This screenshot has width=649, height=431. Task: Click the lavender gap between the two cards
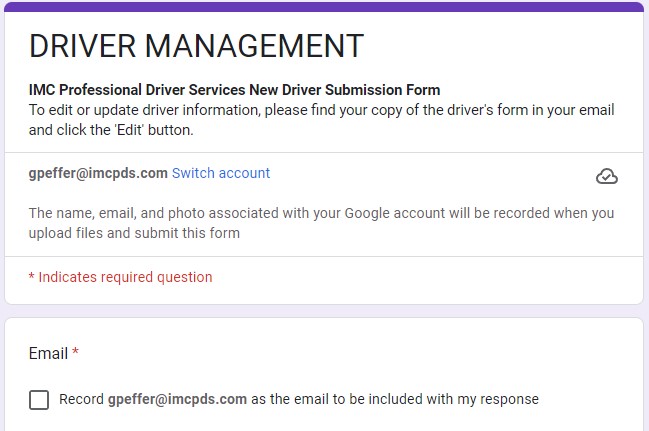[x=324, y=311]
